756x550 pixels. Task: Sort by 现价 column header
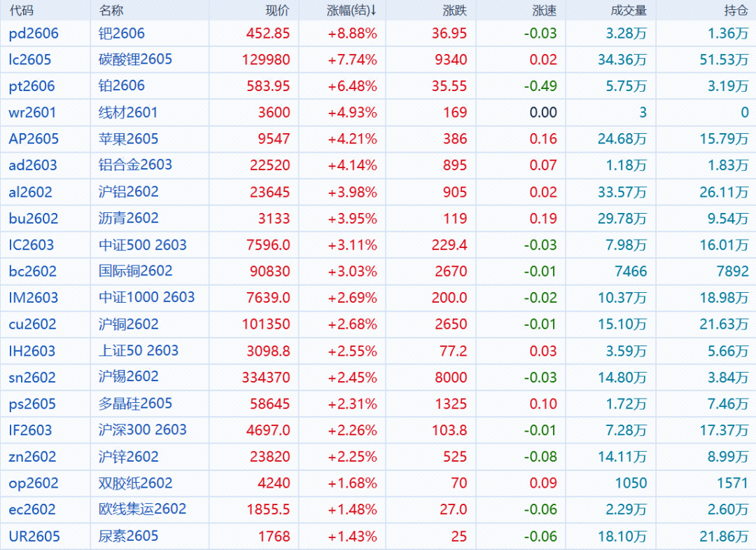(277, 11)
